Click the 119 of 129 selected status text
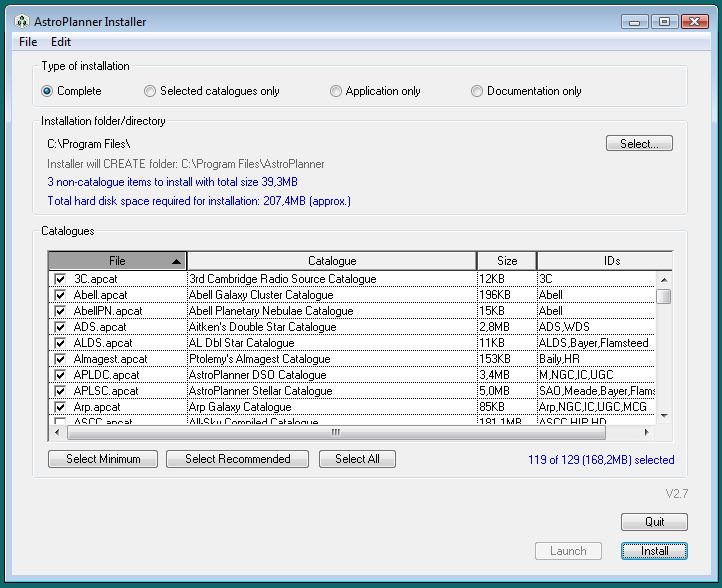Screen dimensions: 722x588 coord(601,460)
